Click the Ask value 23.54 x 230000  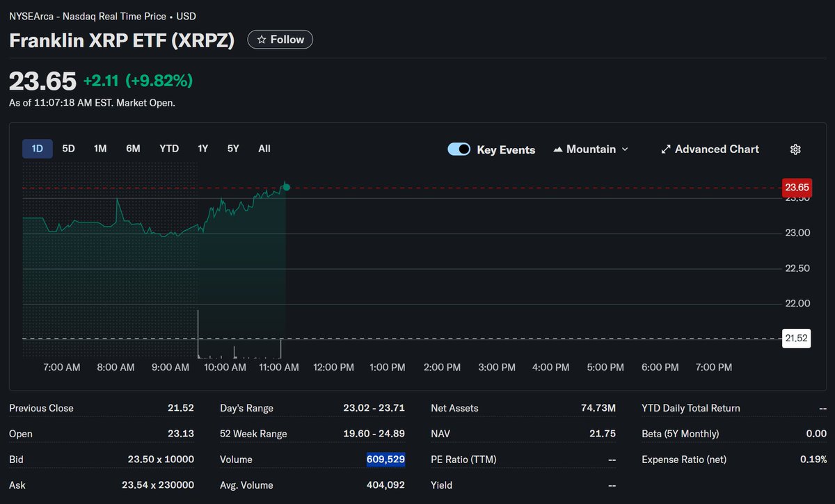(x=158, y=485)
